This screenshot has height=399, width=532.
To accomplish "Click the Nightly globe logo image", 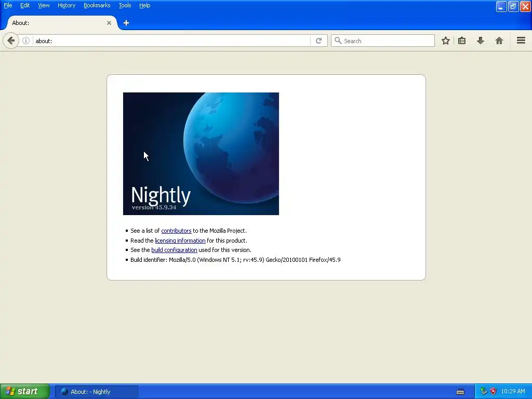I will coord(201,154).
